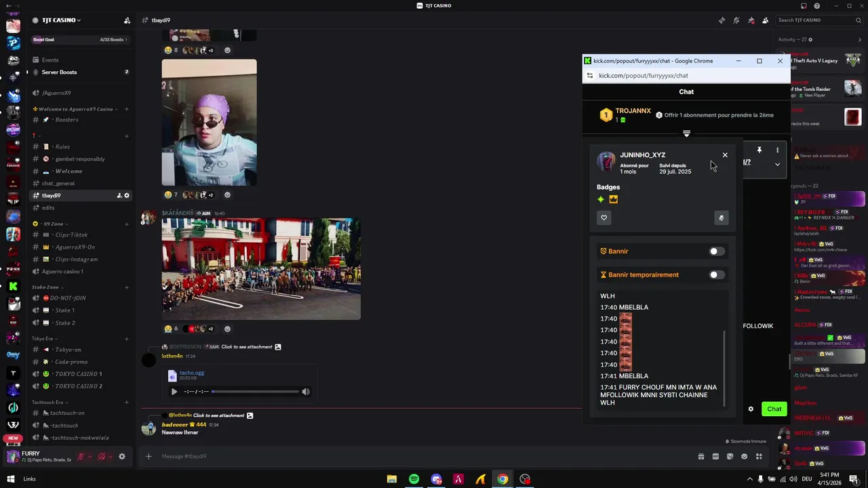
Task: Click the invite people icon beside server name
Action: [127, 20]
